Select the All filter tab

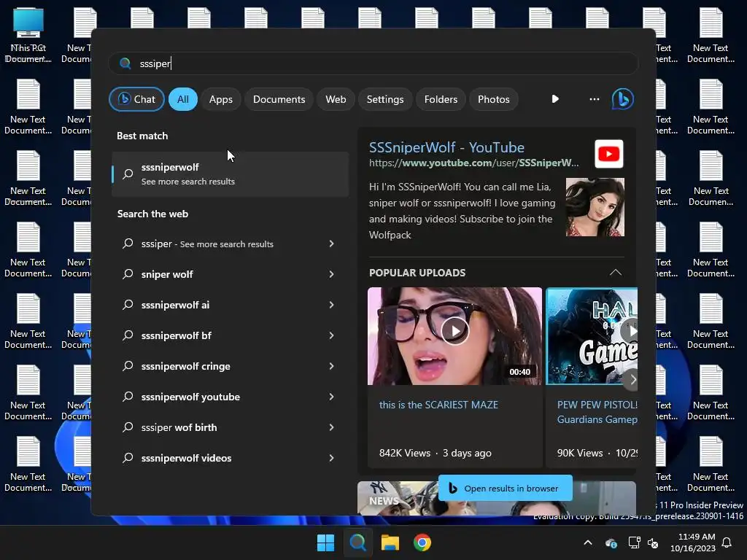pos(183,99)
